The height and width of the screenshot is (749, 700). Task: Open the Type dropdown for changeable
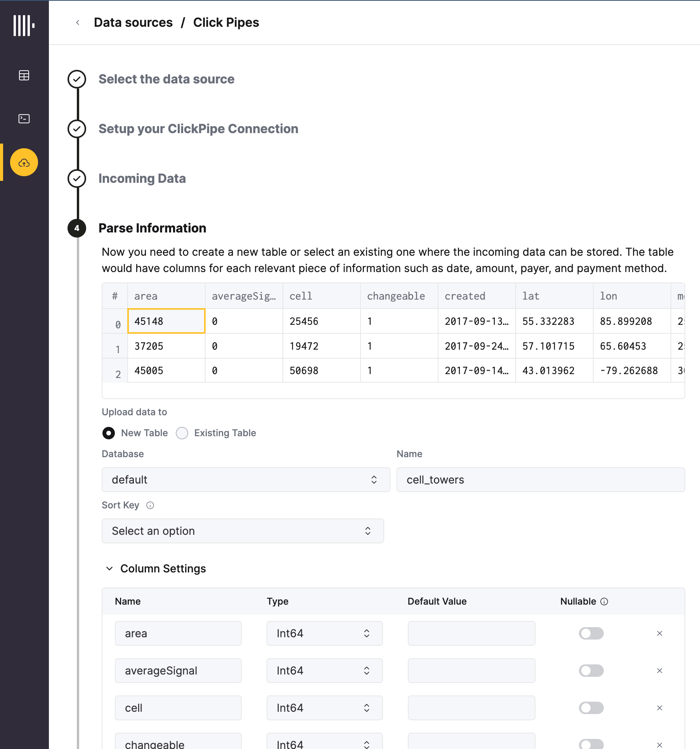point(325,741)
